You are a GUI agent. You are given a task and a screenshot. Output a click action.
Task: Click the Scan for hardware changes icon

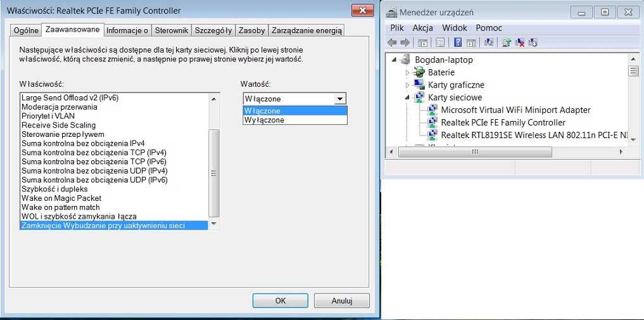(x=489, y=42)
